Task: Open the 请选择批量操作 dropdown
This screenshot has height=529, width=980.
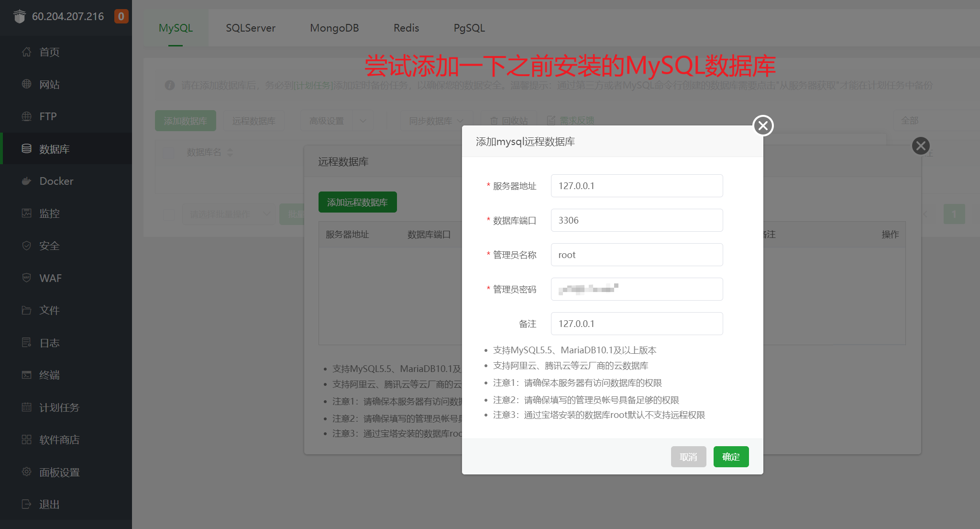Action: click(229, 214)
